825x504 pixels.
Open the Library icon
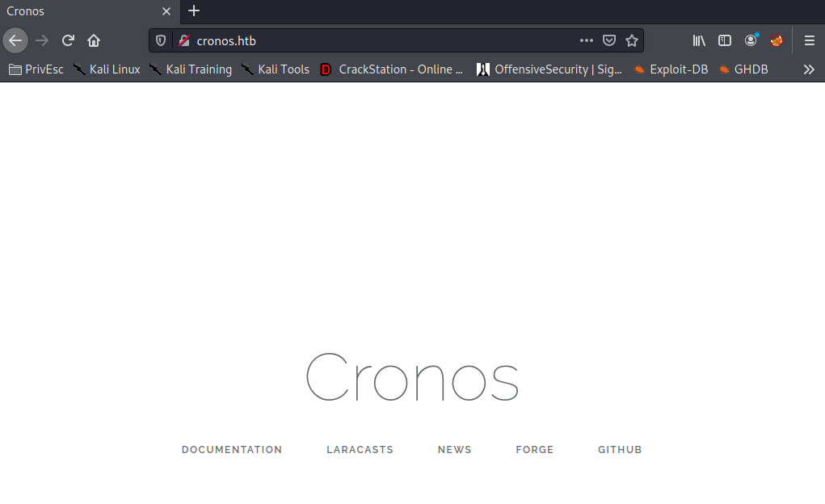tap(699, 40)
